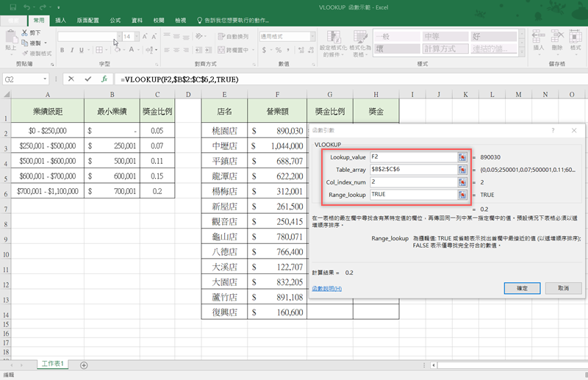Click the range selector icon for Range_lookup
588x380 pixels.
pos(462,194)
